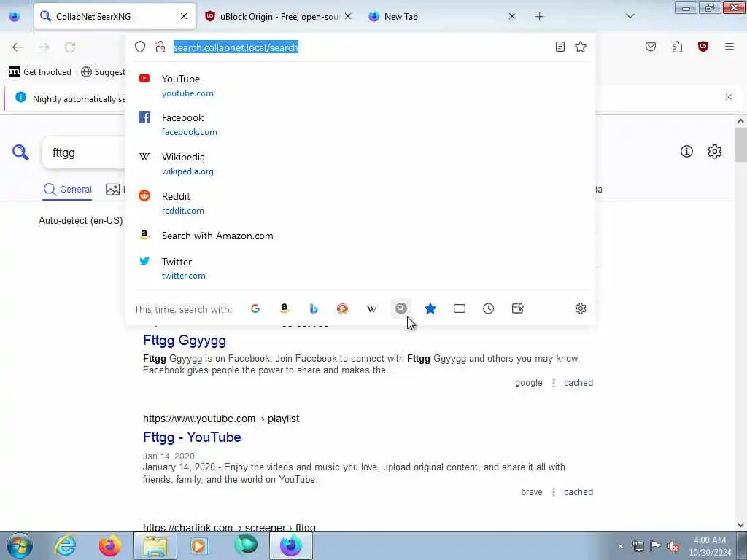Open options dots next to google
This screenshot has width=747, height=560.
coord(553,382)
